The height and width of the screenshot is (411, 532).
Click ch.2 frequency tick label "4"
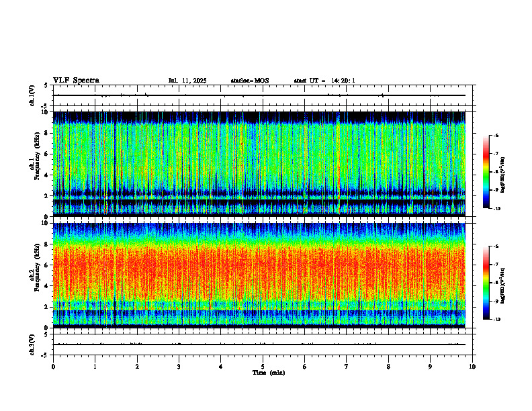pyautogui.click(x=48, y=286)
